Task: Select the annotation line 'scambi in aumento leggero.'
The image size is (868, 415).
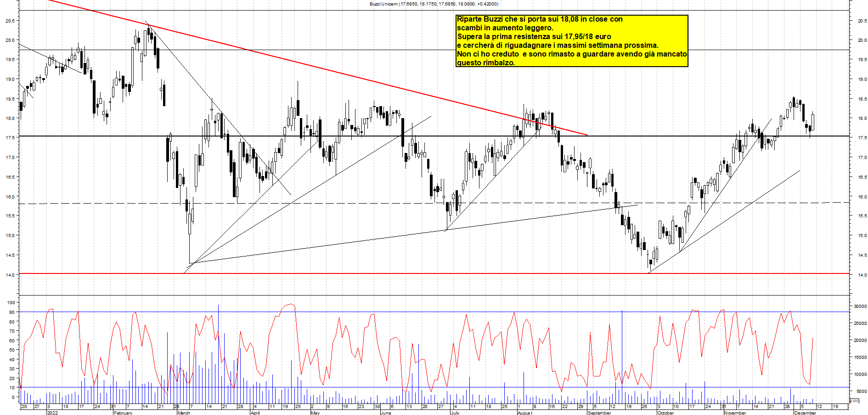Action: (x=505, y=28)
